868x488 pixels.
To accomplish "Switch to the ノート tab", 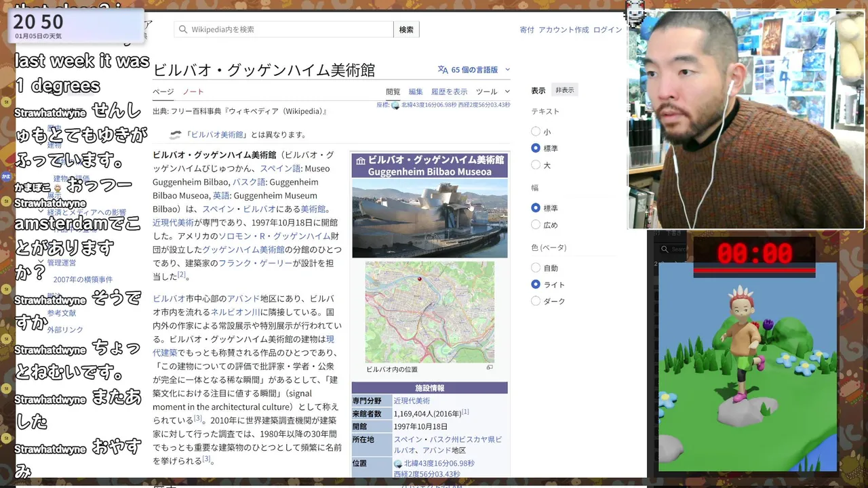I will pos(193,91).
